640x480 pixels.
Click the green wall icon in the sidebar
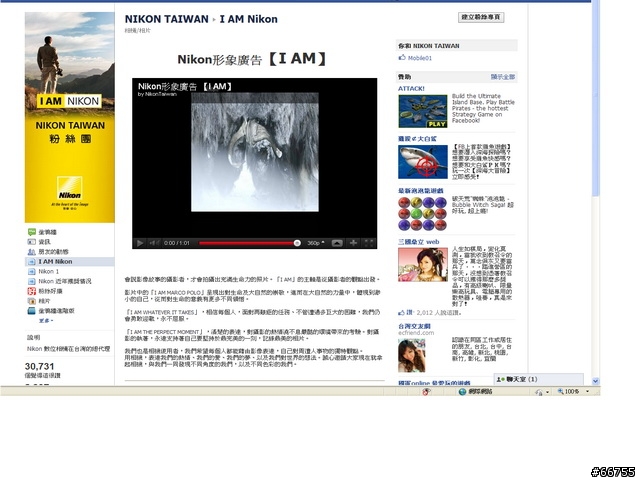(31, 232)
